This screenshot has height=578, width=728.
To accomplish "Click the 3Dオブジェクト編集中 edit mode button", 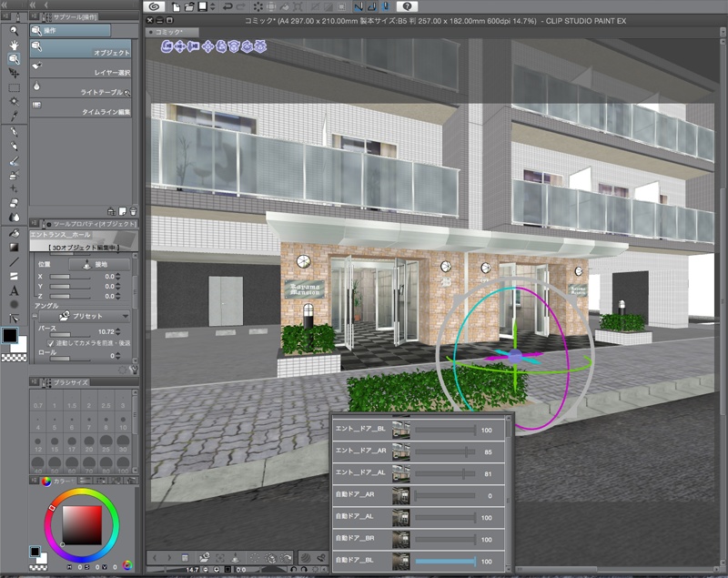I will click(x=84, y=247).
